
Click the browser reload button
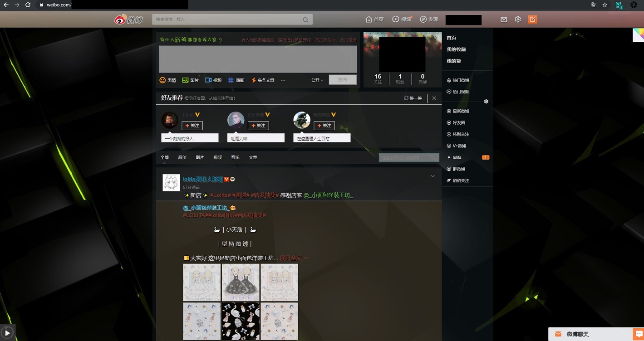click(x=28, y=5)
